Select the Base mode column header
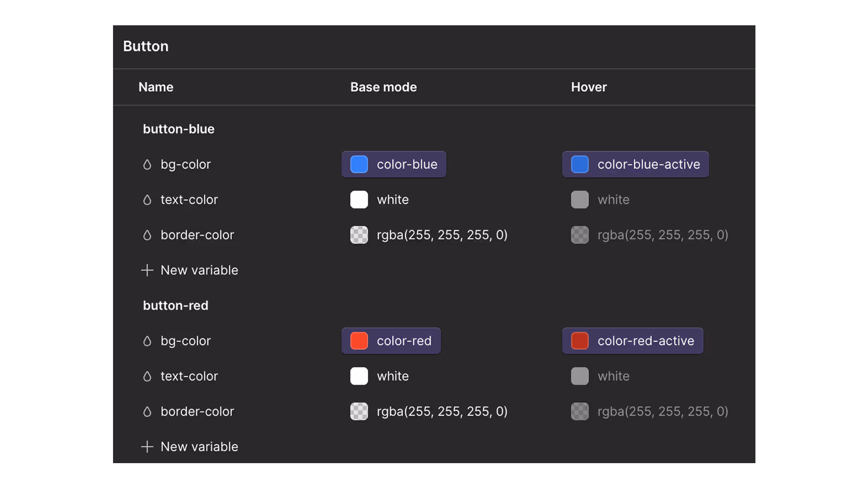The width and height of the screenshot is (868, 488). point(383,87)
